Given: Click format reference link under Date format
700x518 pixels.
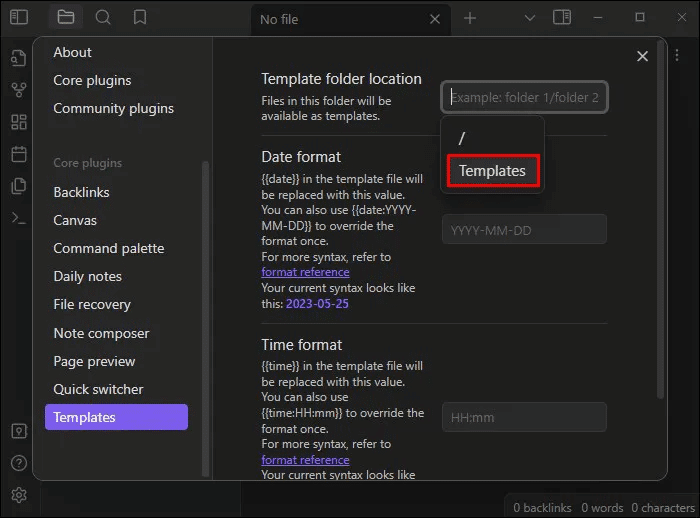Looking at the screenshot, I should [x=305, y=272].
